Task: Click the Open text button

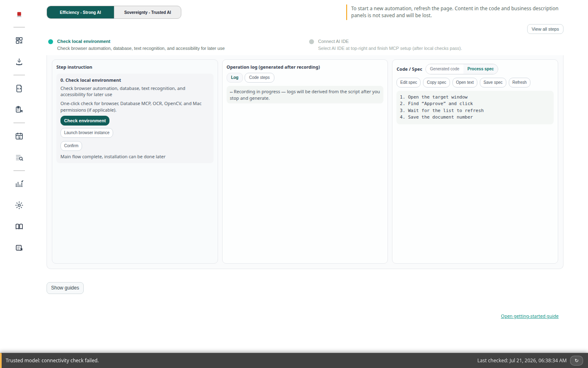Action: pyautogui.click(x=465, y=83)
